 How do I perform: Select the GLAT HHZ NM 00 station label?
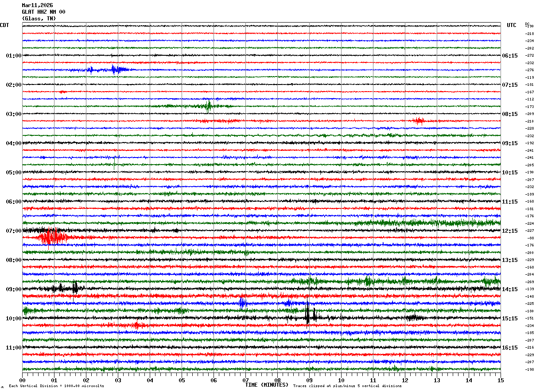point(43,12)
